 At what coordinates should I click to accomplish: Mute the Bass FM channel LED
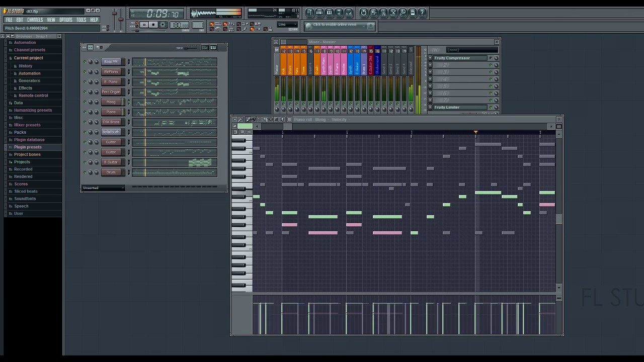point(85,62)
